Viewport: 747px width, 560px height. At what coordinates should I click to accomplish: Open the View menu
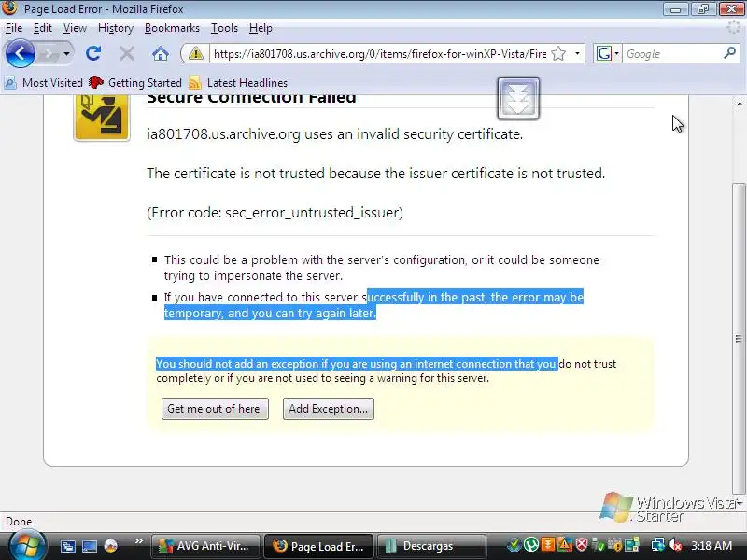pyautogui.click(x=75, y=28)
